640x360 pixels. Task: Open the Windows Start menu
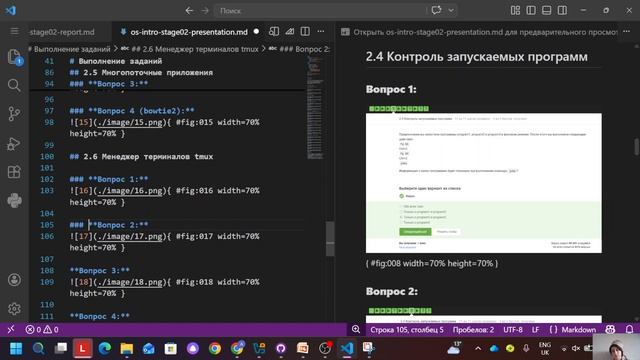16,348
